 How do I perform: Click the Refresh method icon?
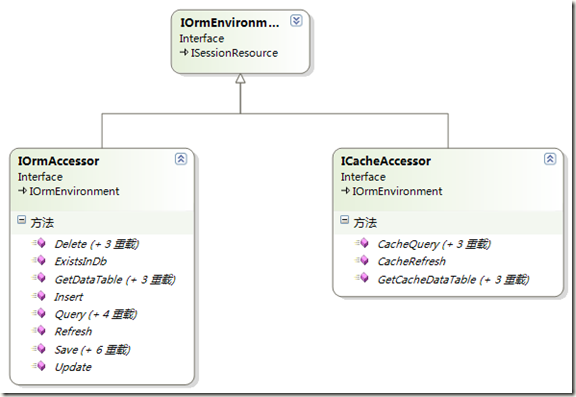[39, 331]
